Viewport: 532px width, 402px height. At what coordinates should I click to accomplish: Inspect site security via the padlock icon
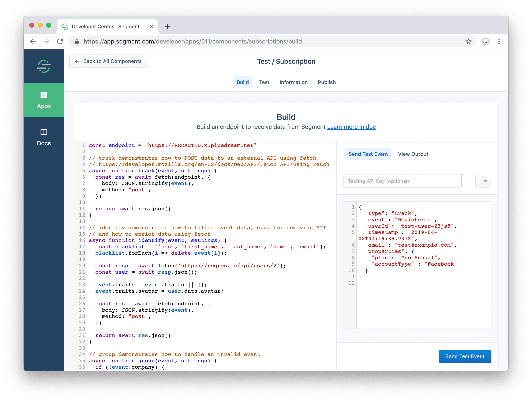pos(77,41)
